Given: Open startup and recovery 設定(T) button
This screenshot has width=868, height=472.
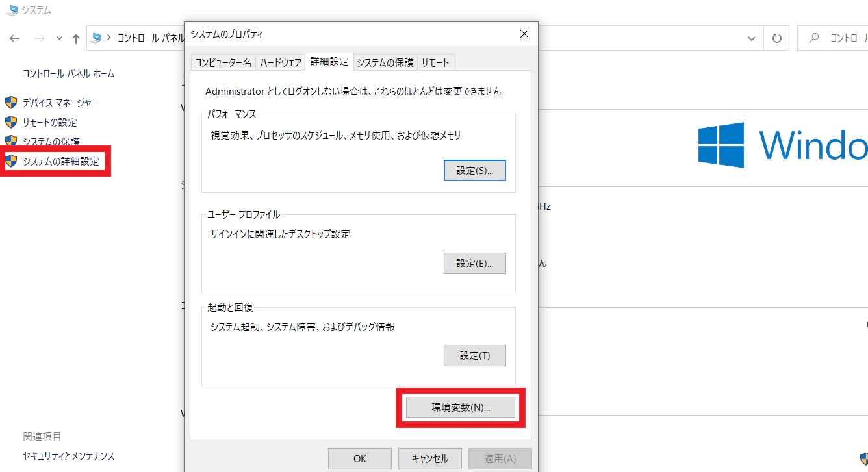Looking at the screenshot, I should click(x=475, y=356).
